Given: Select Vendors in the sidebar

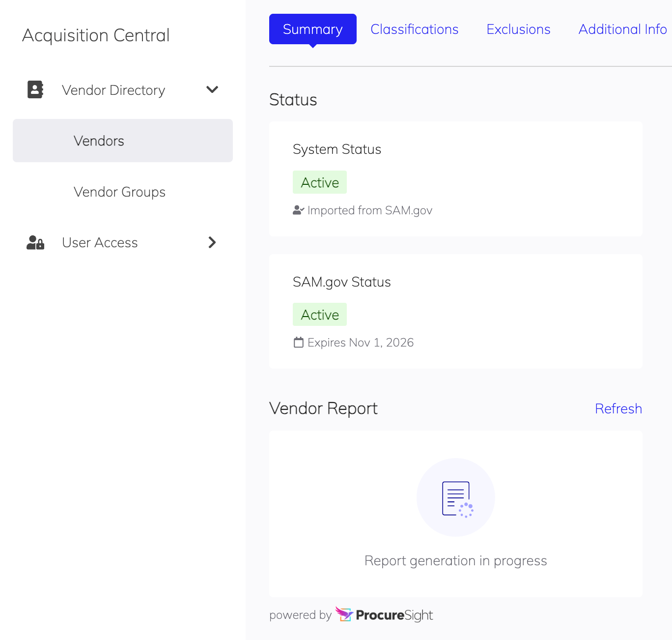Looking at the screenshot, I should click(x=123, y=141).
